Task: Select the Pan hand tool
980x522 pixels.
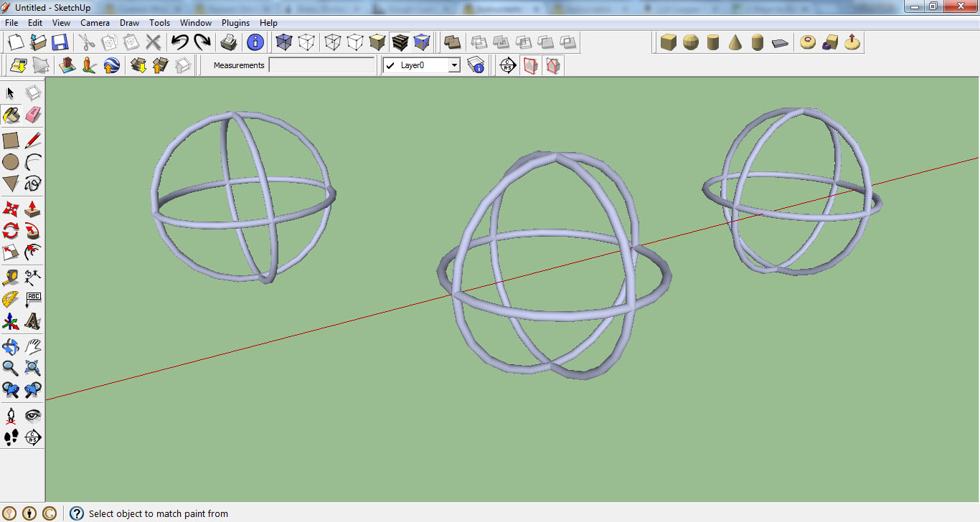Action: pyautogui.click(x=33, y=347)
